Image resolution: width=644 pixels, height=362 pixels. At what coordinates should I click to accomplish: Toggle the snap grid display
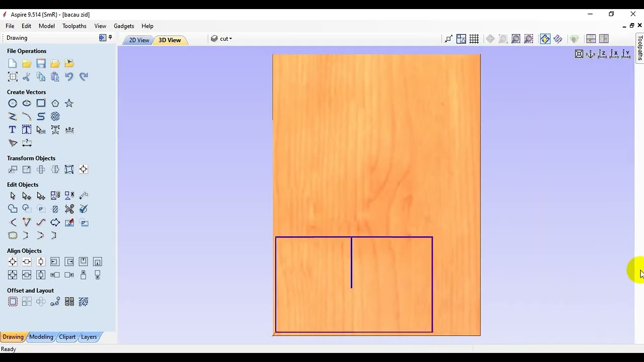click(x=474, y=39)
